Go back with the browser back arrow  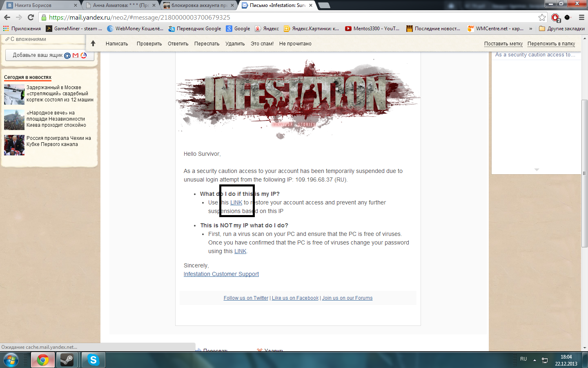7,17
